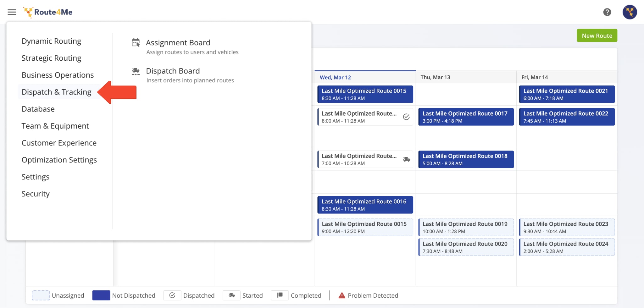The image size is (644, 308).
Task: Click the Dispatched checkmark icon in legend
Action: click(x=172, y=295)
